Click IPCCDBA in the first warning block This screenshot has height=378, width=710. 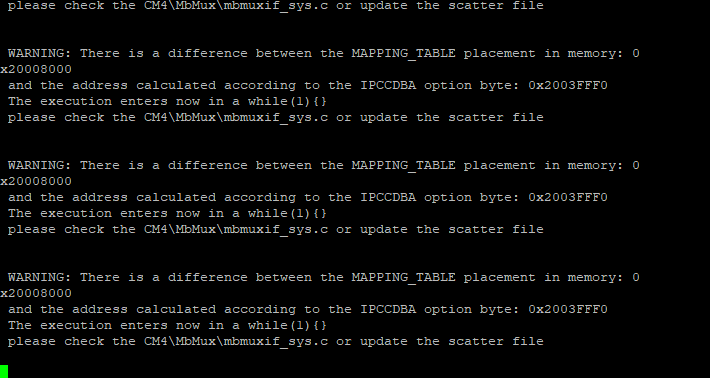[388, 85]
